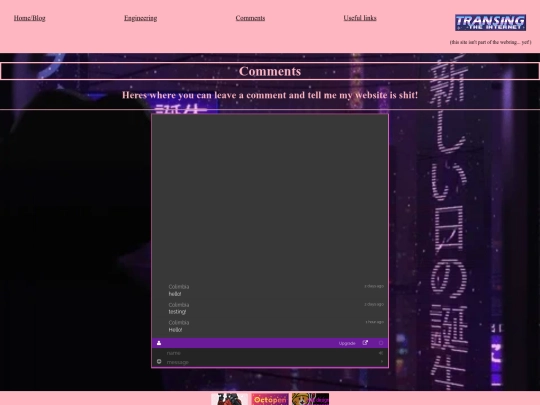Click the Transing the Internet banner

tap(490, 23)
